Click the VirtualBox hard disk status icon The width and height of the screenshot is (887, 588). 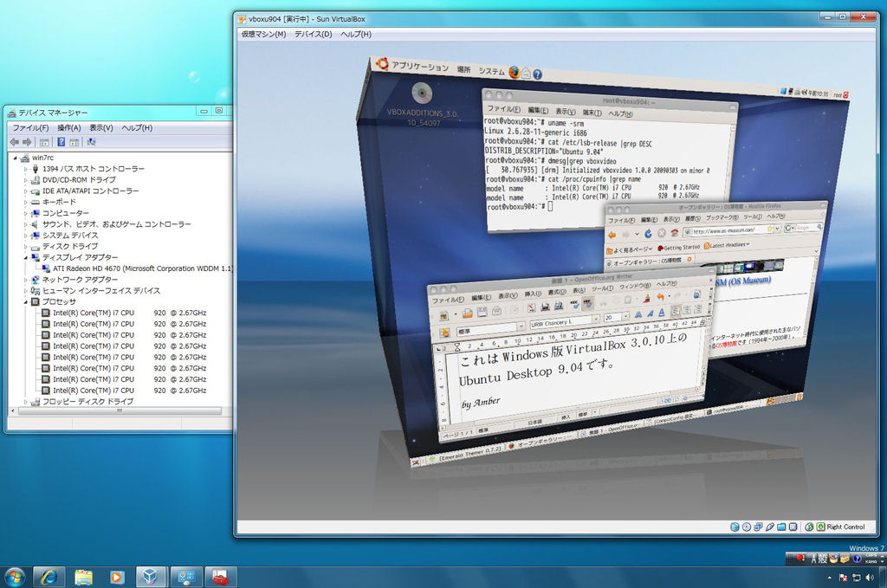click(x=735, y=527)
